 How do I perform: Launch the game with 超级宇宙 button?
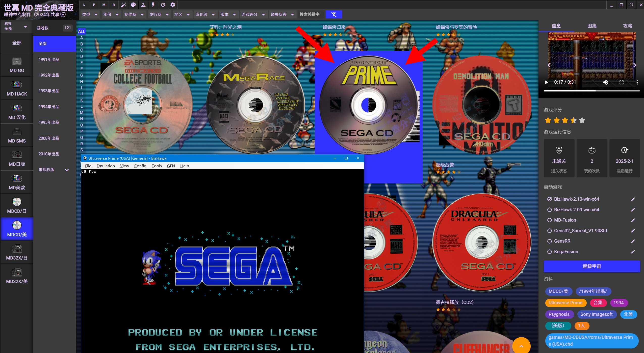coord(592,266)
